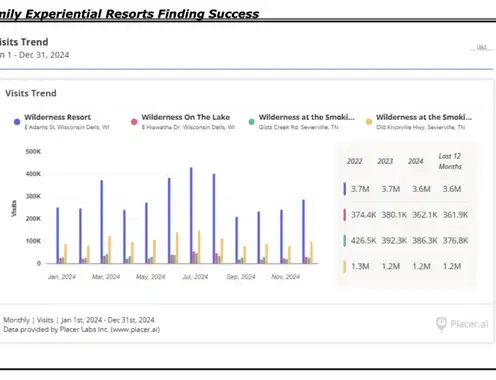Viewport: 496px width, 380px height.
Task: Click the purple row marker in table
Action: [x=345, y=189]
